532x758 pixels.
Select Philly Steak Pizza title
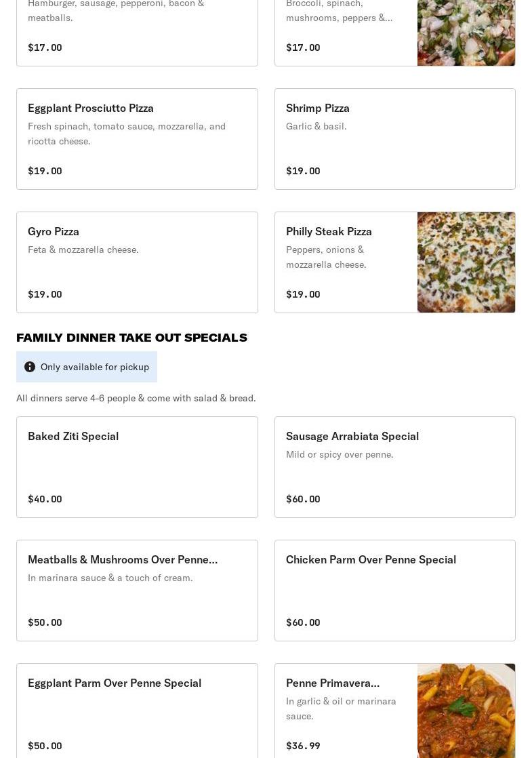[329, 231]
